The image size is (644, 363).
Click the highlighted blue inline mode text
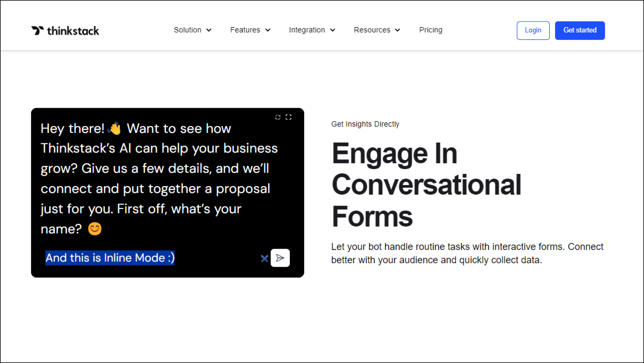point(110,258)
